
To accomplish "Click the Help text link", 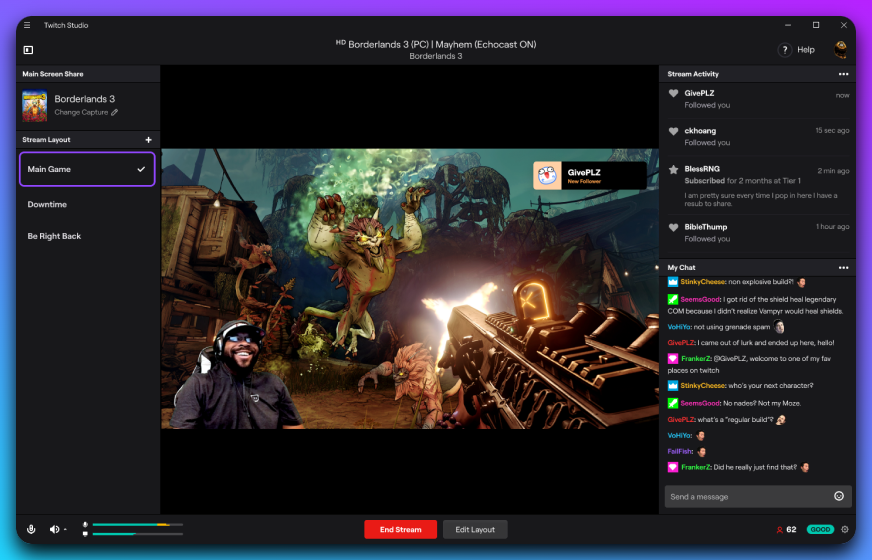I will pos(806,49).
